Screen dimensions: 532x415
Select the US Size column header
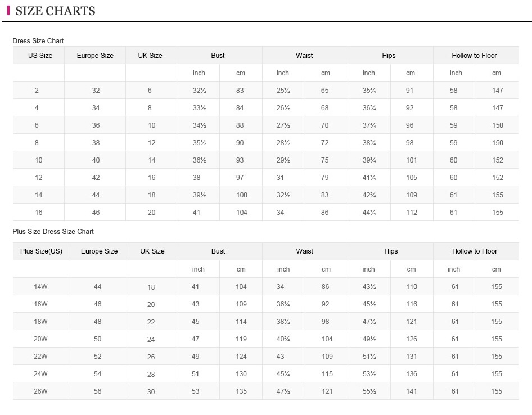click(40, 56)
